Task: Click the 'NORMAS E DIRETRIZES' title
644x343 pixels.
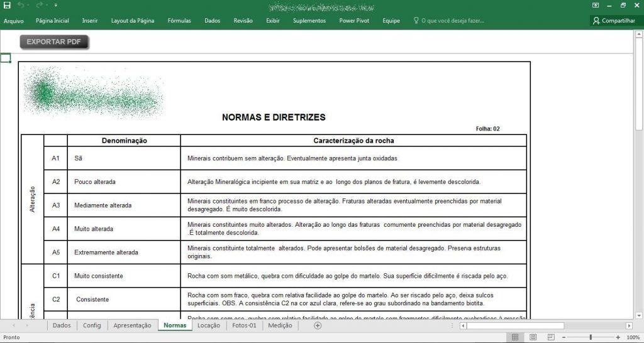Action: (x=274, y=117)
